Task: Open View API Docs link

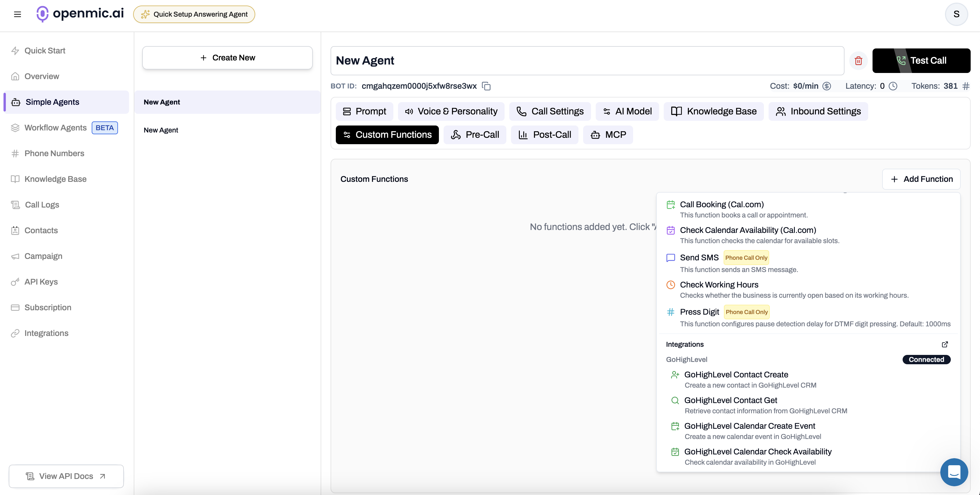Action: 66,476
